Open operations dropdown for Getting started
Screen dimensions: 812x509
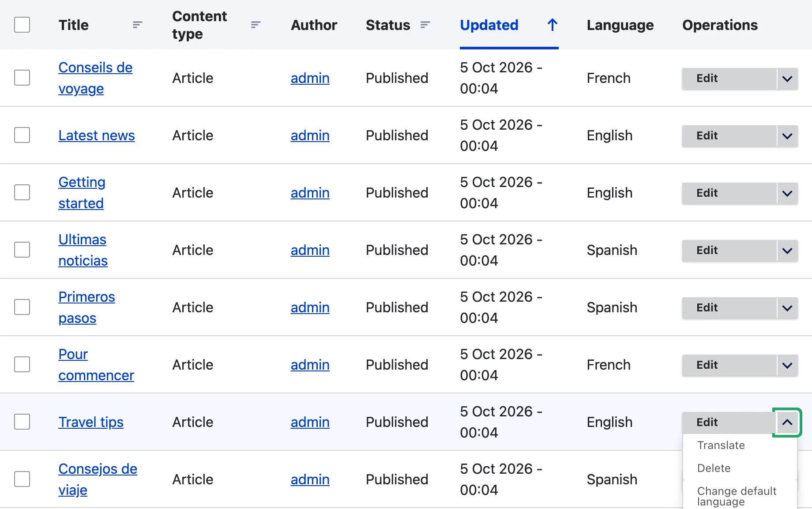click(787, 193)
